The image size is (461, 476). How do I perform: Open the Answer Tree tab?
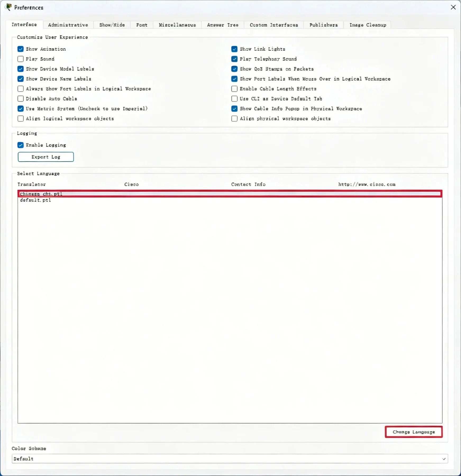tap(223, 25)
